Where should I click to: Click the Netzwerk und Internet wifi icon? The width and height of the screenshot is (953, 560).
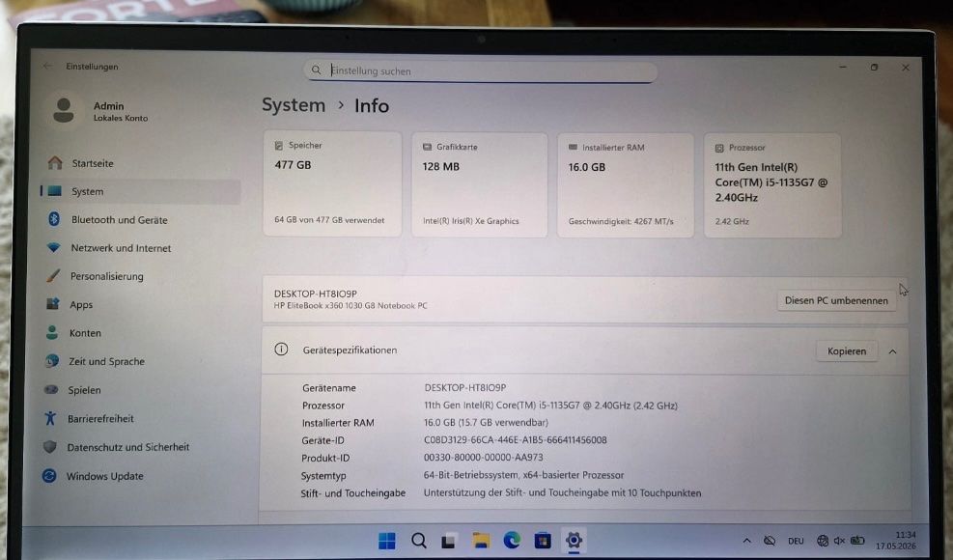point(53,247)
